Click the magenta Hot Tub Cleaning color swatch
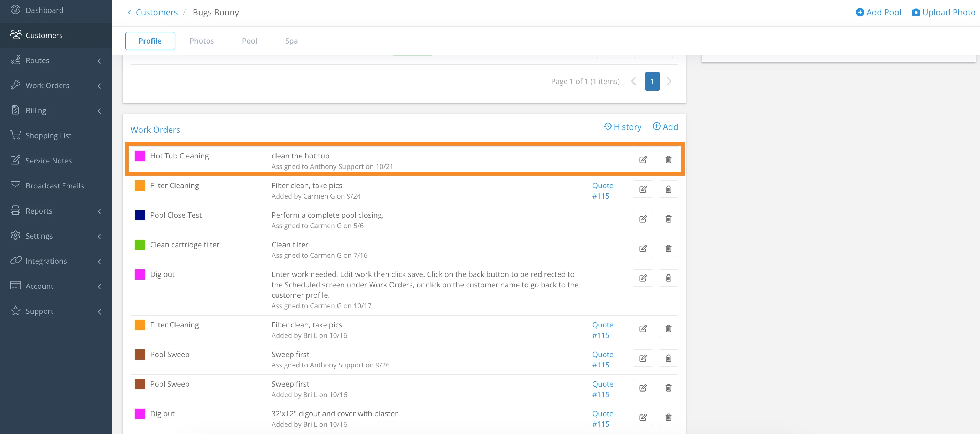Image resolution: width=980 pixels, height=434 pixels. [140, 156]
